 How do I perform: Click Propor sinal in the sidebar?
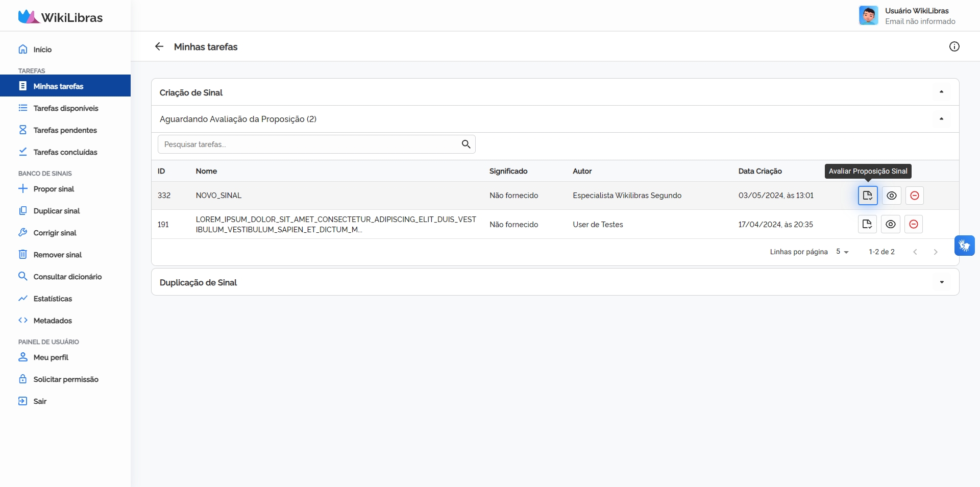click(x=54, y=189)
